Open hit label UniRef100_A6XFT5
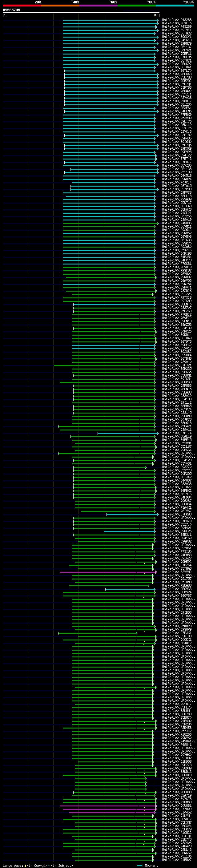 tap(177, 23)
